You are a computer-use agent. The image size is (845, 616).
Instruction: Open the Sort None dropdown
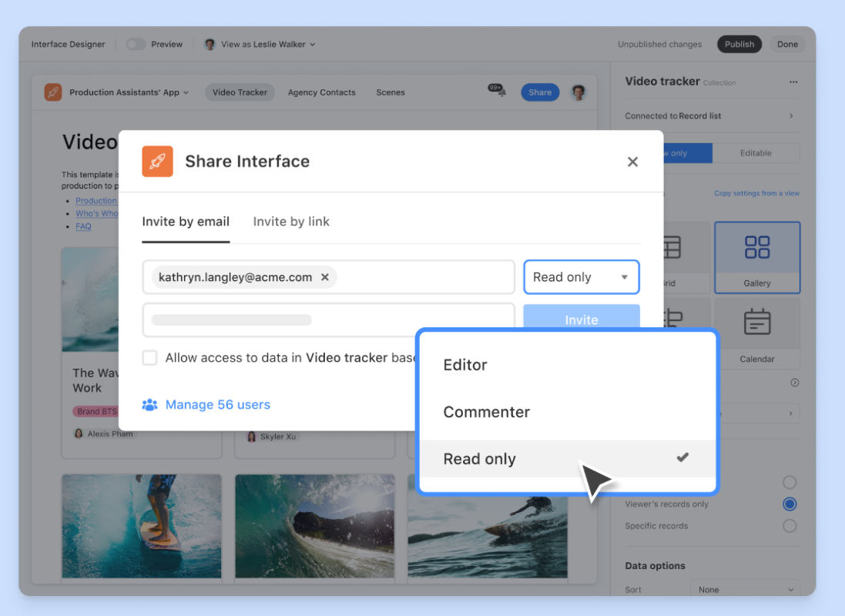click(x=745, y=589)
